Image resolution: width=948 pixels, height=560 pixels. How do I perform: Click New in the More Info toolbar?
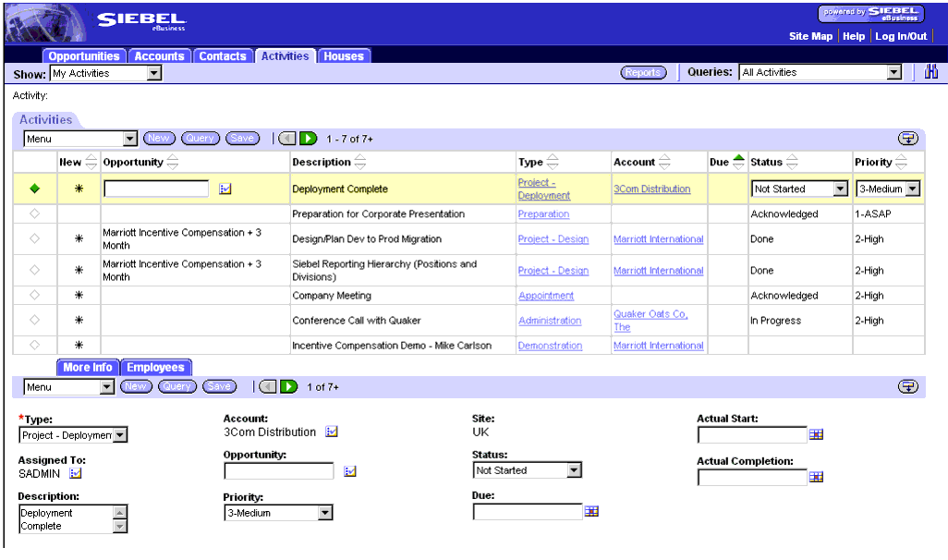(136, 386)
